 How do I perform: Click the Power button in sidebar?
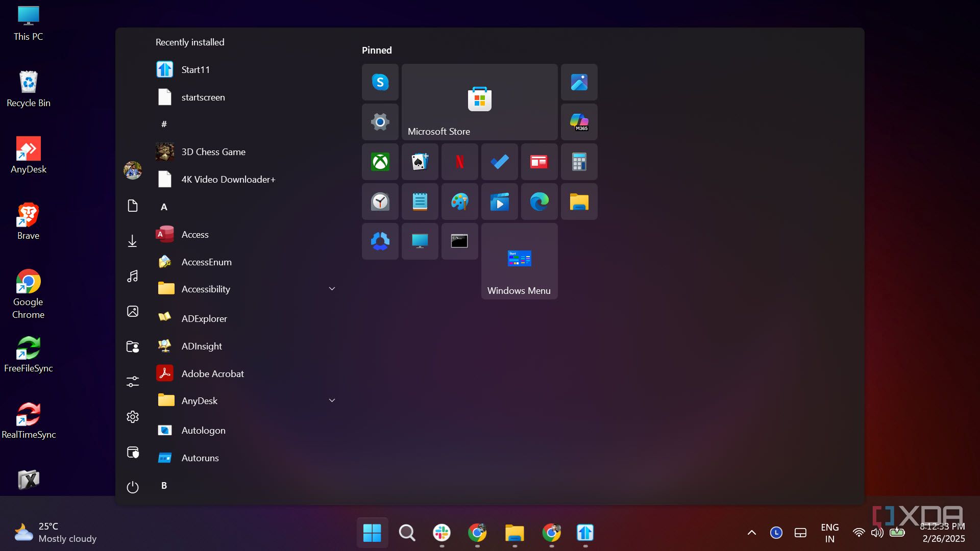point(133,487)
